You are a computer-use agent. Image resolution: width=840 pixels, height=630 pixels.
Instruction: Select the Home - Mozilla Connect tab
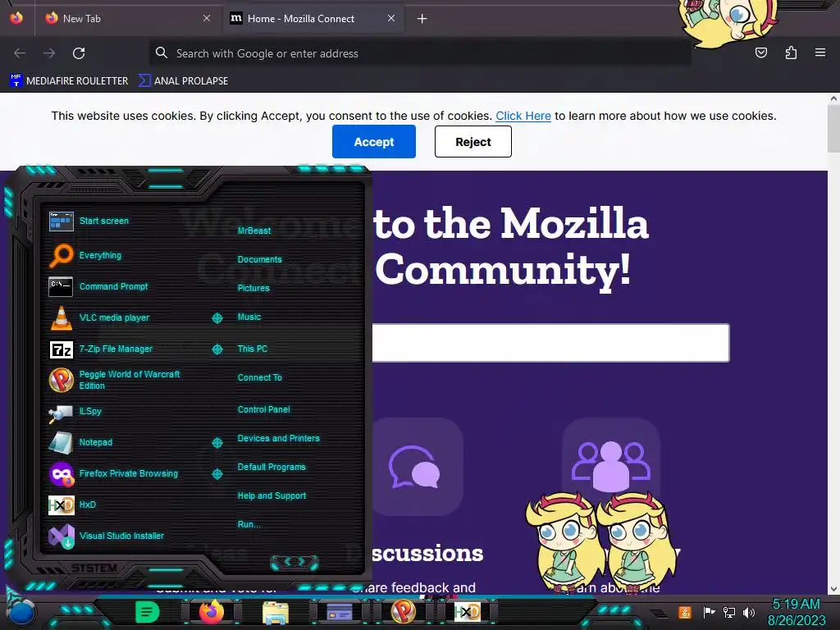click(x=312, y=18)
